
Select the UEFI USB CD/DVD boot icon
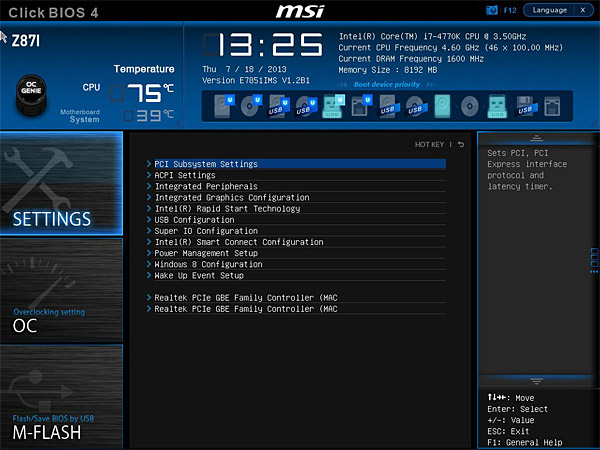pos(306,106)
